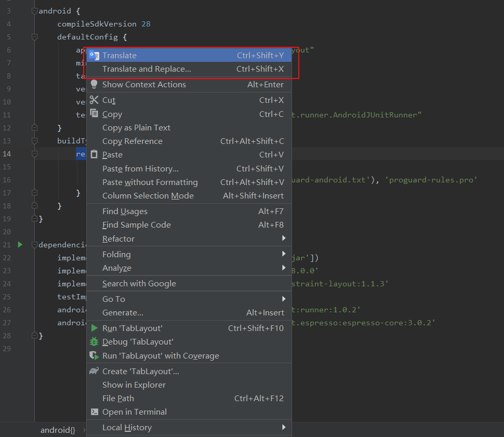Click the green Run triangle icon in menu
Image resolution: width=504 pixels, height=437 pixels.
coord(94,328)
